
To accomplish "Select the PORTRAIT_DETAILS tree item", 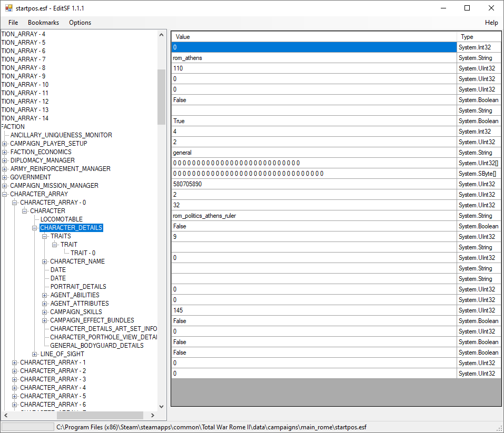I will [78, 287].
